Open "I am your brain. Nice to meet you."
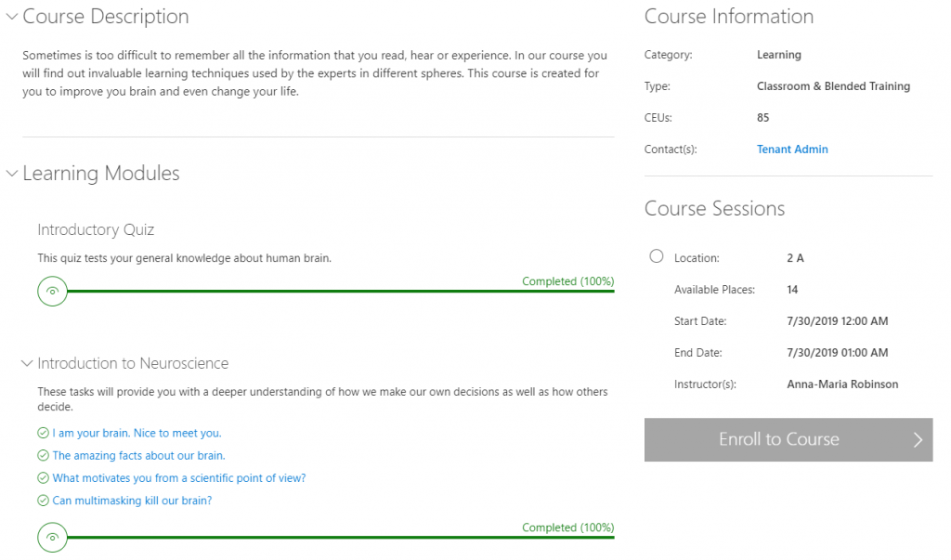The image size is (951, 560). (137, 433)
